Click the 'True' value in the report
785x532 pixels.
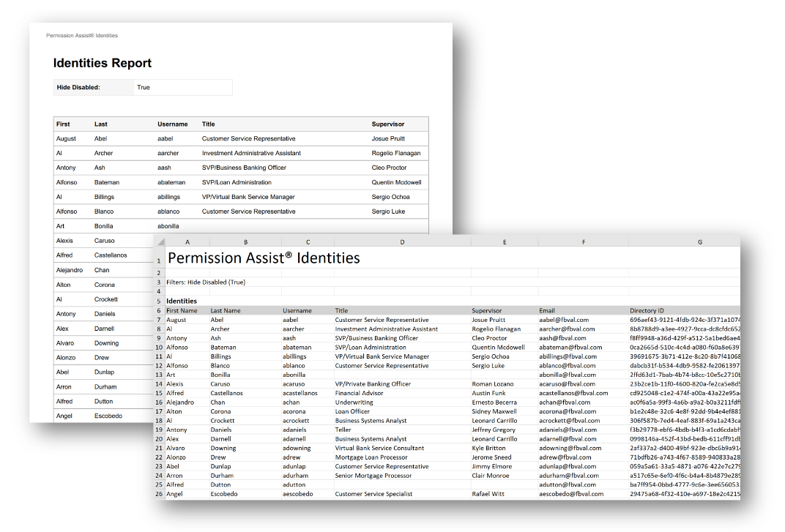pos(144,88)
